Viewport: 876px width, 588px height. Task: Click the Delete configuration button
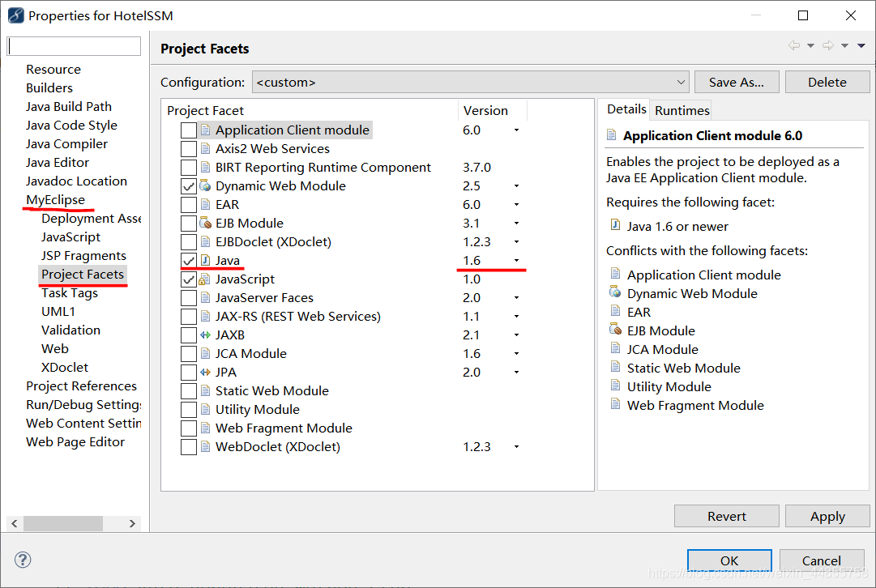point(827,82)
